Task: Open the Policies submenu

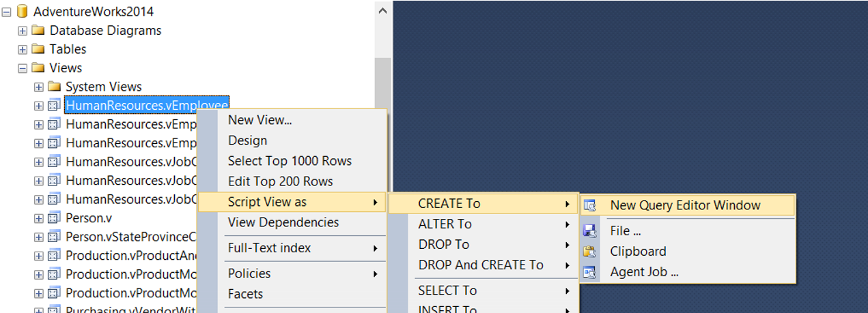Action: [292, 273]
